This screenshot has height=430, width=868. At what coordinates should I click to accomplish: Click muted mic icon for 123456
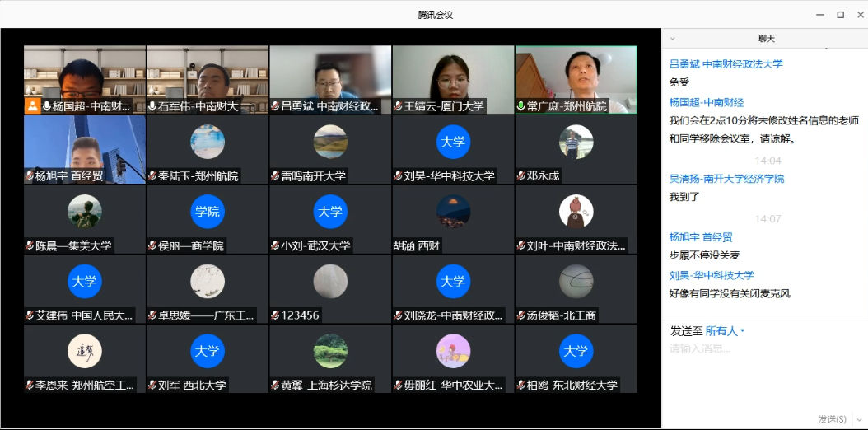click(x=275, y=315)
